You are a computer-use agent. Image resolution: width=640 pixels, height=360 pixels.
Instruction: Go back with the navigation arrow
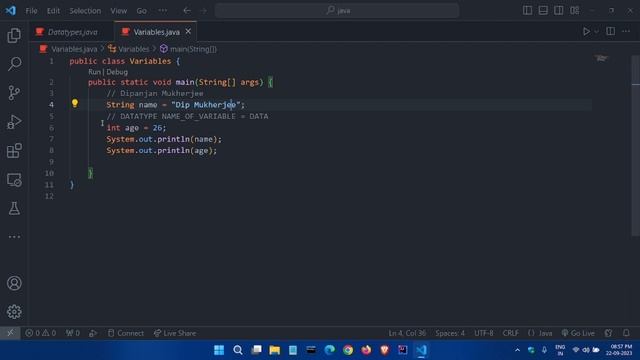click(x=187, y=11)
